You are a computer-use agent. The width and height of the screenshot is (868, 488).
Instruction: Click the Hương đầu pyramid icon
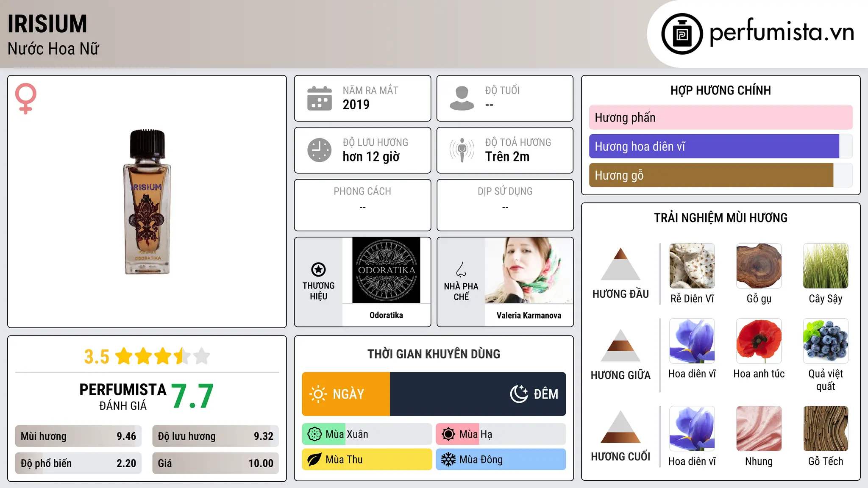click(x=620, y=264)
